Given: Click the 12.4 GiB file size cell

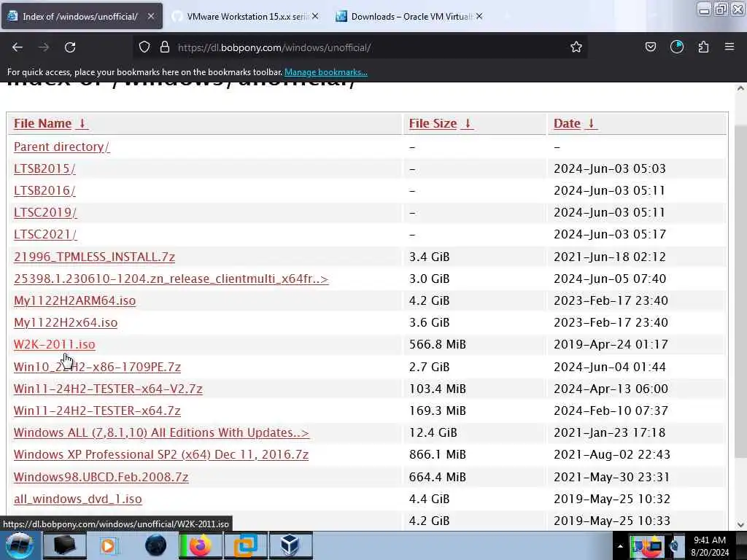Looking at the screenshot, I should [433, 432].
